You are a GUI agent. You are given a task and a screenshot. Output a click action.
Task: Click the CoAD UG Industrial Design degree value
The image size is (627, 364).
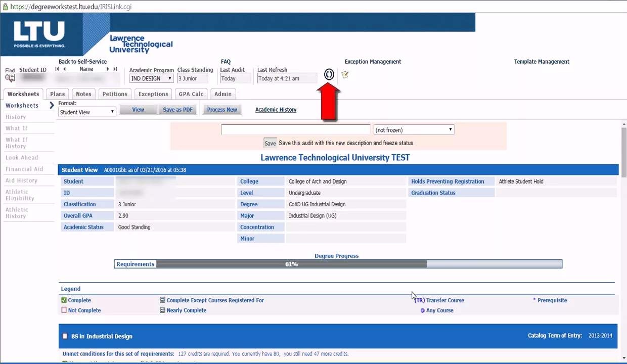317,204
